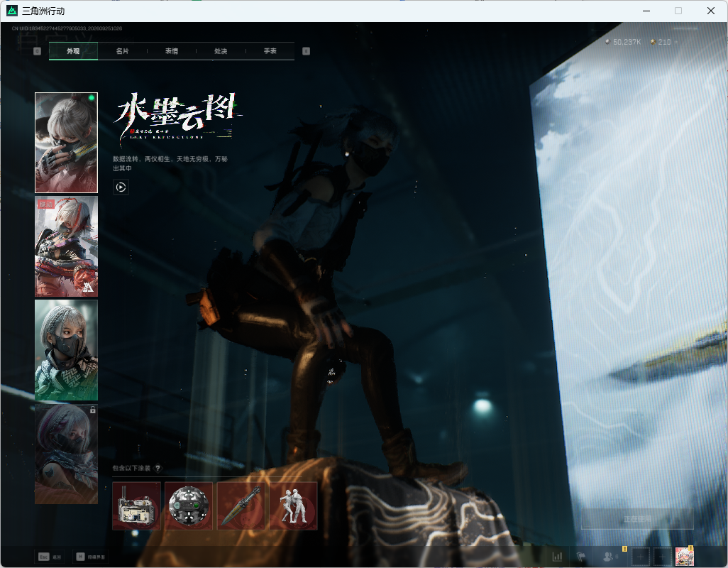
Task: Open the bar chart statistics icon
Action: click(557, 556)
